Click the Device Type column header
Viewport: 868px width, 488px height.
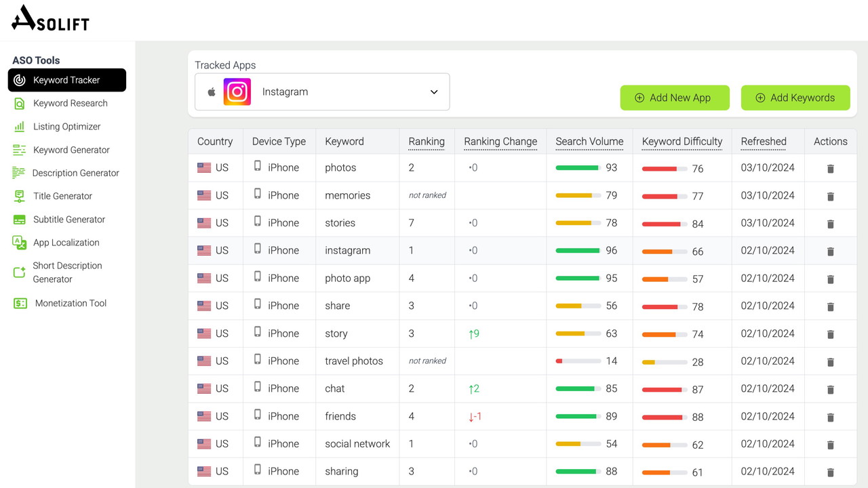click(x=279, y=142)
